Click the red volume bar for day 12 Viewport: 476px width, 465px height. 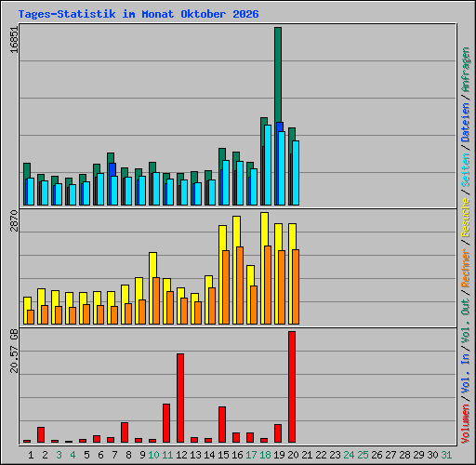click(x=180, y=398)
